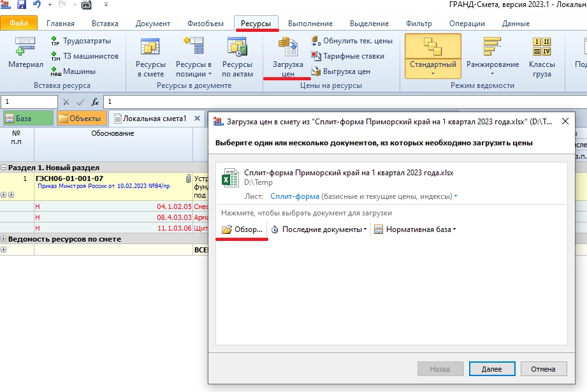Open Тарифные ставки
The height and width of the screenshot is (392, 587).
(x=347, y=56)
